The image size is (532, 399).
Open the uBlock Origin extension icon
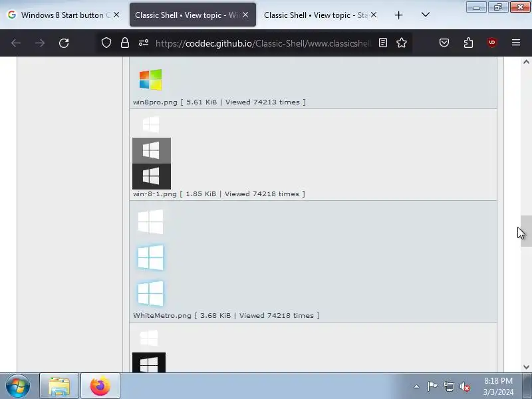click(x=492, y=43)
